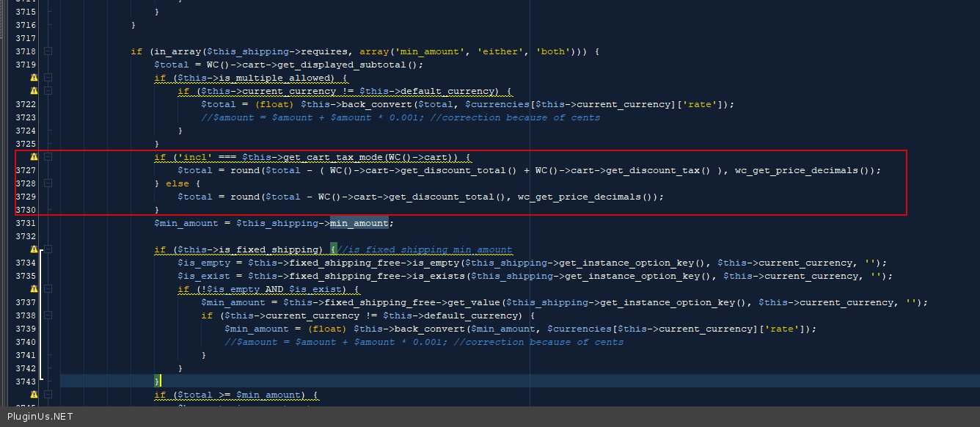
Task: Collapse the fold at line 3738
Action: pos(48,315)
